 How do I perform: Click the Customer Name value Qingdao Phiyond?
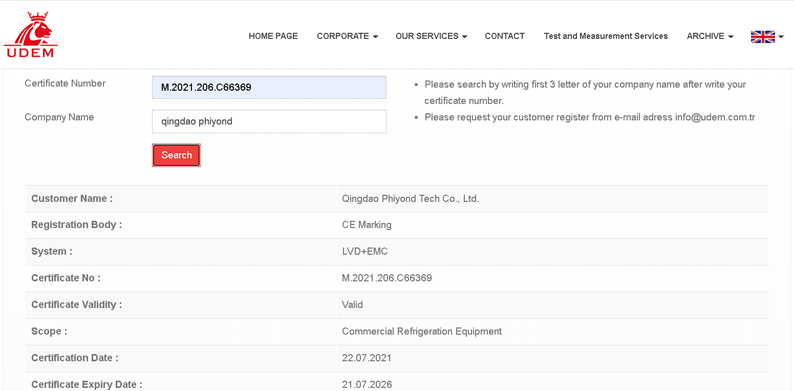(x=410, y=199)
